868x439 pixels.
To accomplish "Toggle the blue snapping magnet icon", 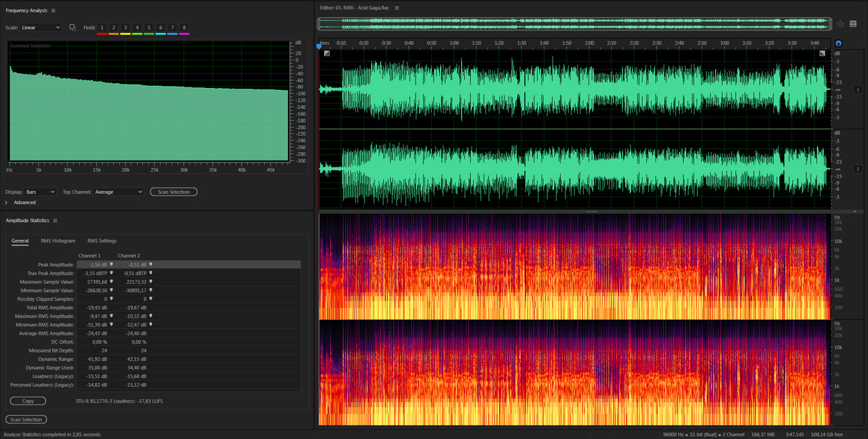I will (838, 43).
